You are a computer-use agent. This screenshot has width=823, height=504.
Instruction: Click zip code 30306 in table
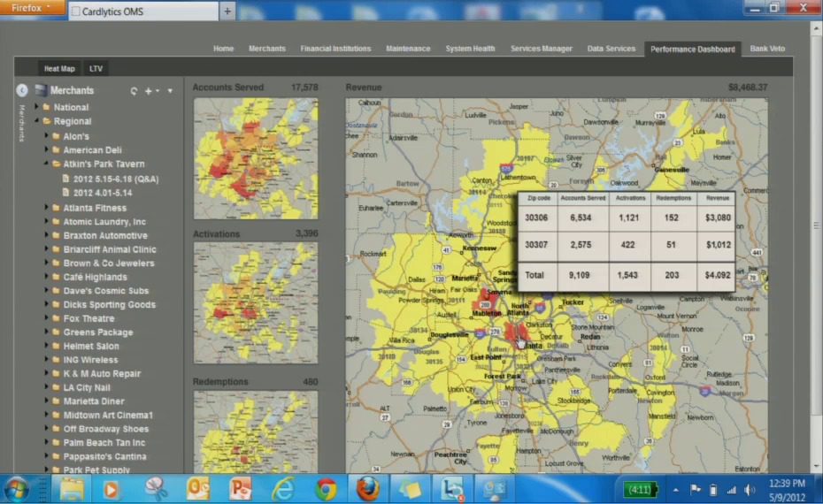coord(536,218)
